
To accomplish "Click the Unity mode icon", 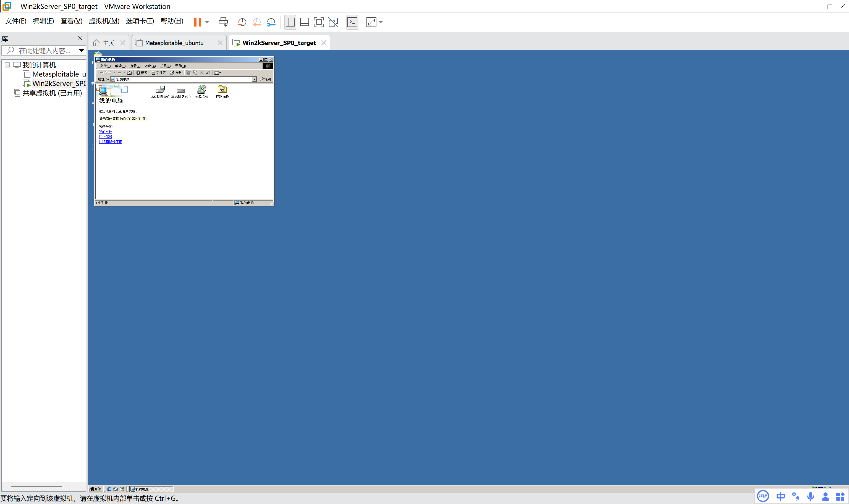I will [333, 22].
